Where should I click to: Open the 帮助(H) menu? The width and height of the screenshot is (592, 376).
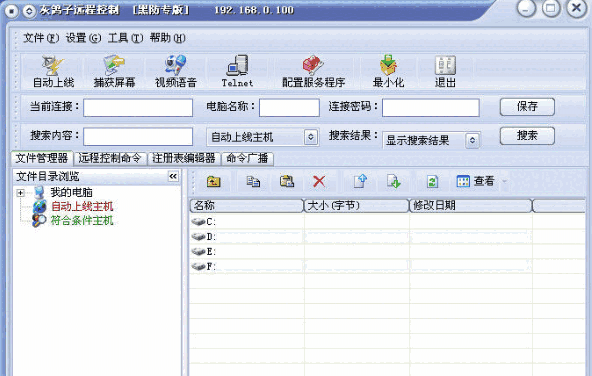(x=167, y=38)
